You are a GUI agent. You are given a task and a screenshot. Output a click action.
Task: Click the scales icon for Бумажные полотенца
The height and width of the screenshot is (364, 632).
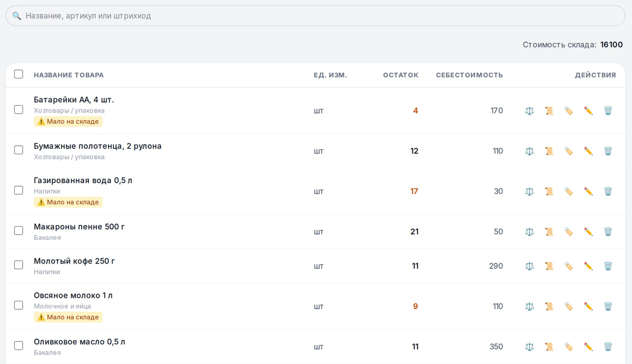(529, 151)
